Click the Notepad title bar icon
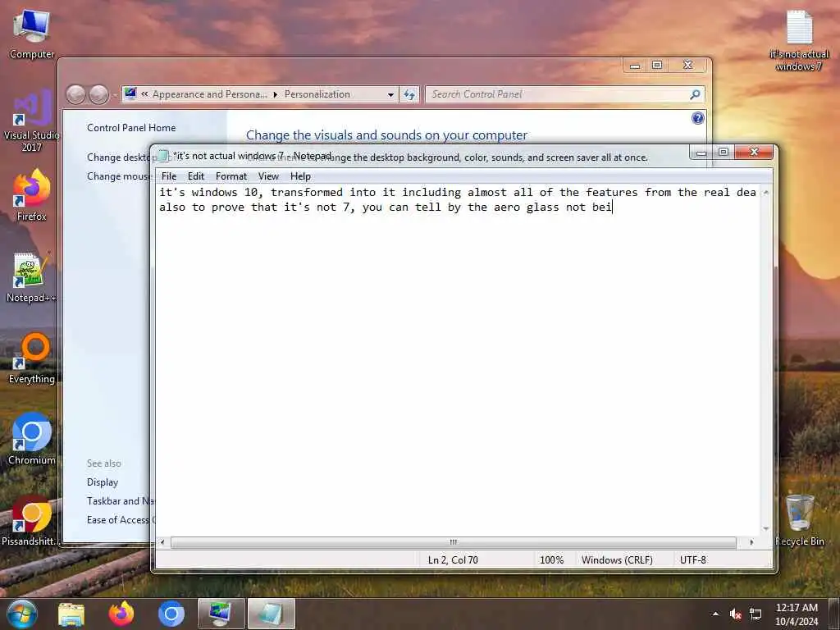 pos(164,156)
